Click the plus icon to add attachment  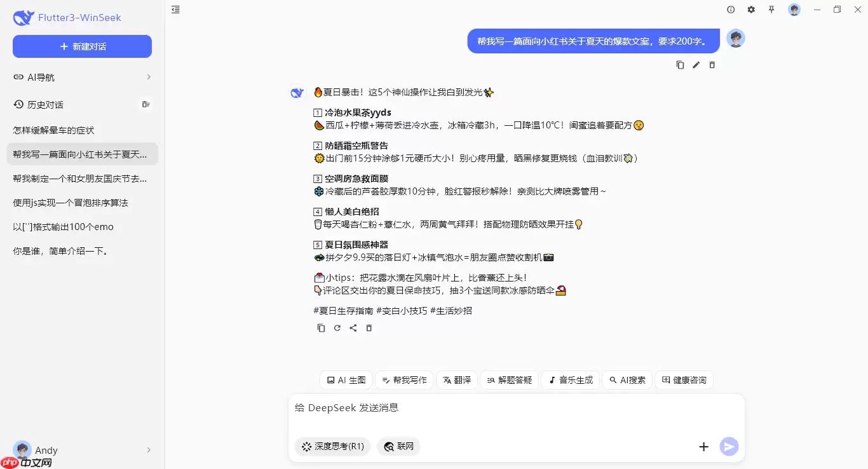703,446
